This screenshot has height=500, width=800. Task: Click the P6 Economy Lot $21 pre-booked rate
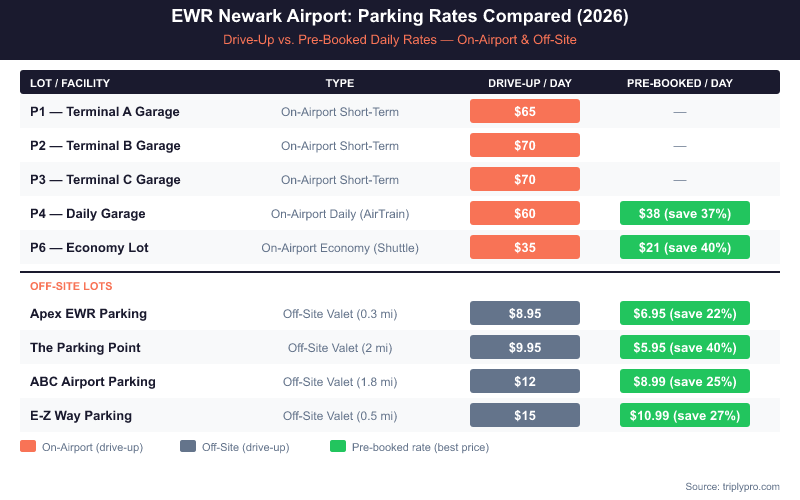(685, 248)
